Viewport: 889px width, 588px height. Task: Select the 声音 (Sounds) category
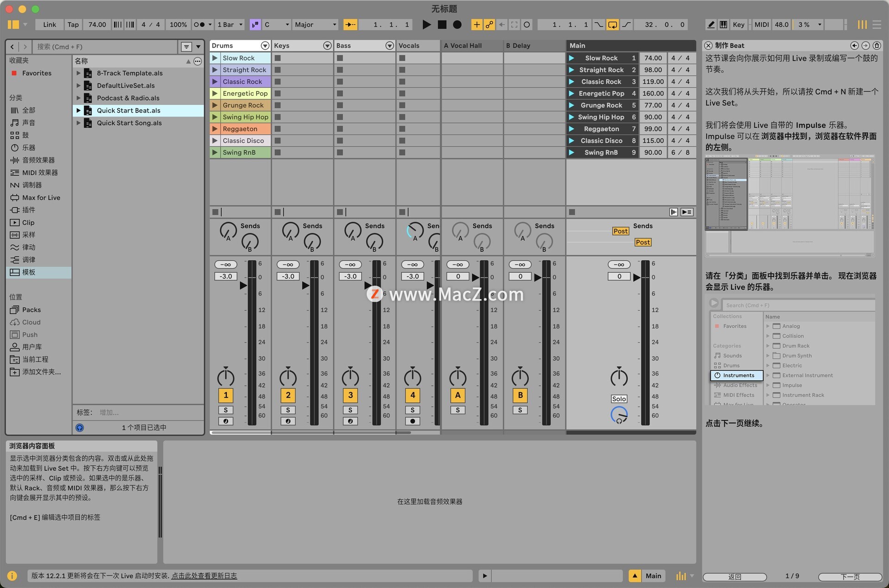29,123
